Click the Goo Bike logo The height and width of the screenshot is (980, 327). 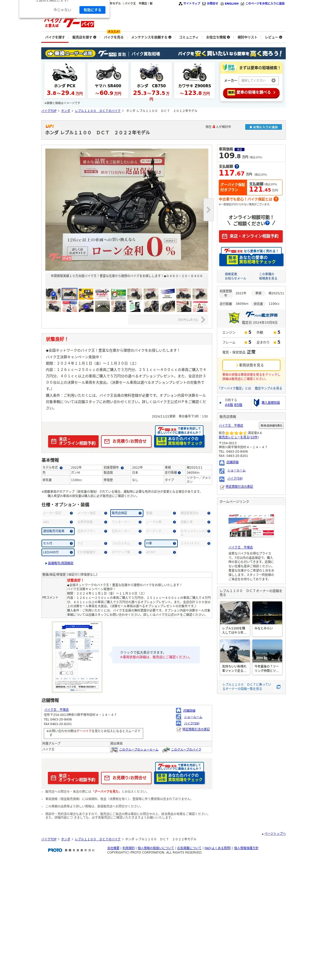pyautogui.click(x=69, y=23)
